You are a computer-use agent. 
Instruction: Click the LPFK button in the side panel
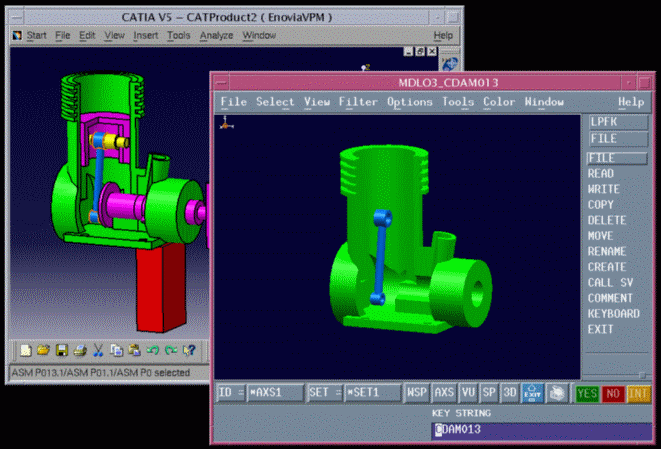pyautogui.click(x=618, y=122)
